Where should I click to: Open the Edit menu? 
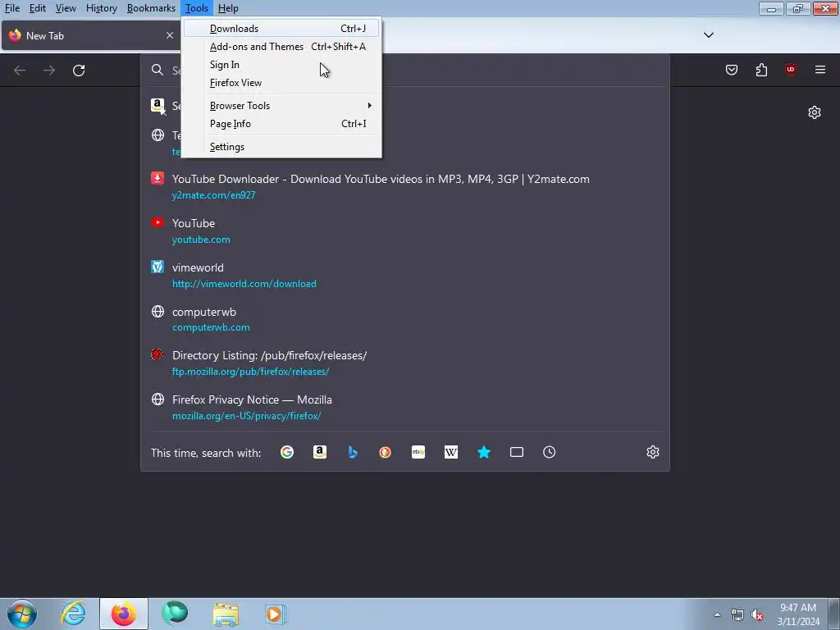coord(37,8)
